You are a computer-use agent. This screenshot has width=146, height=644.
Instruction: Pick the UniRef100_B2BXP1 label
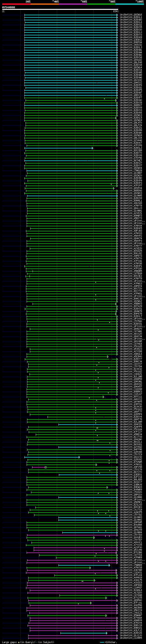[x=131, y=266]
